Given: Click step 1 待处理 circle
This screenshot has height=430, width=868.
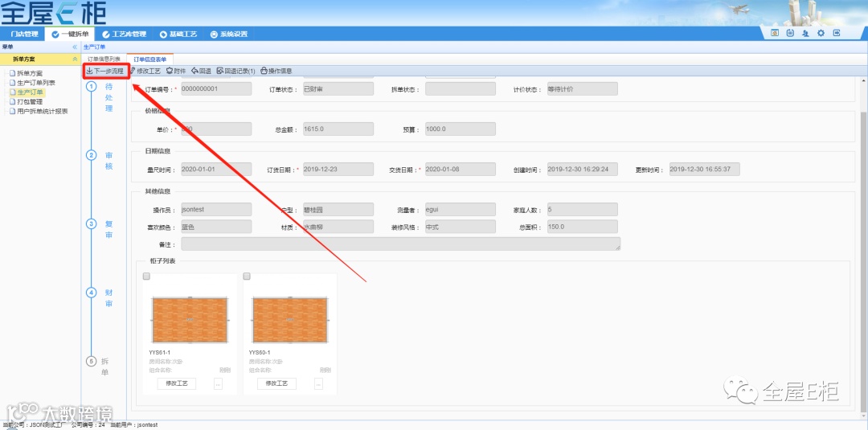Looking at the screenshot, I should [x=92, y=87].
